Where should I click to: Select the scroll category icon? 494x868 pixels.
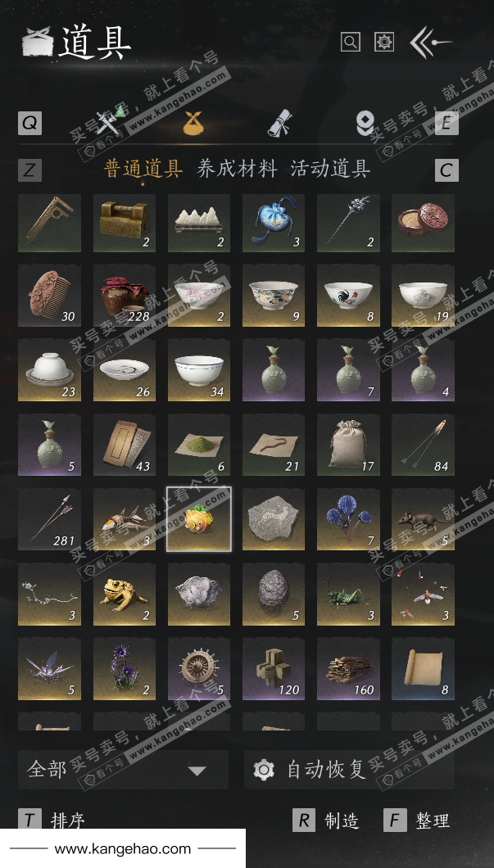(x=279, y=123)
